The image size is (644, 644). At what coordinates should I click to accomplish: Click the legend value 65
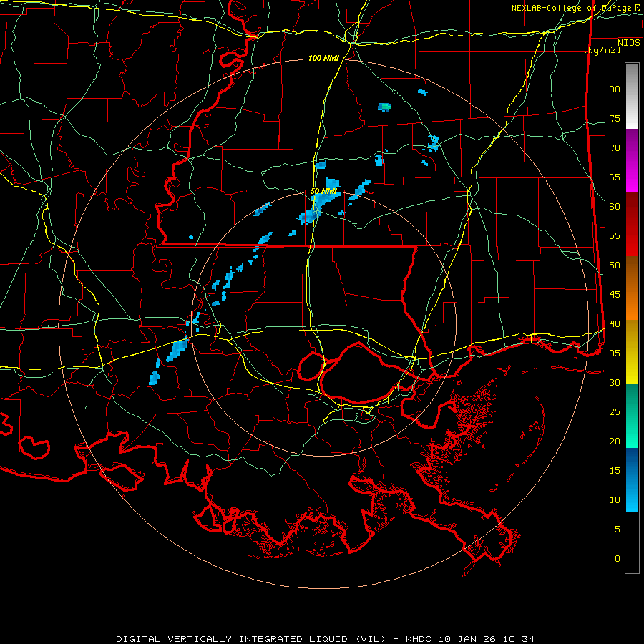coord(615,177)
